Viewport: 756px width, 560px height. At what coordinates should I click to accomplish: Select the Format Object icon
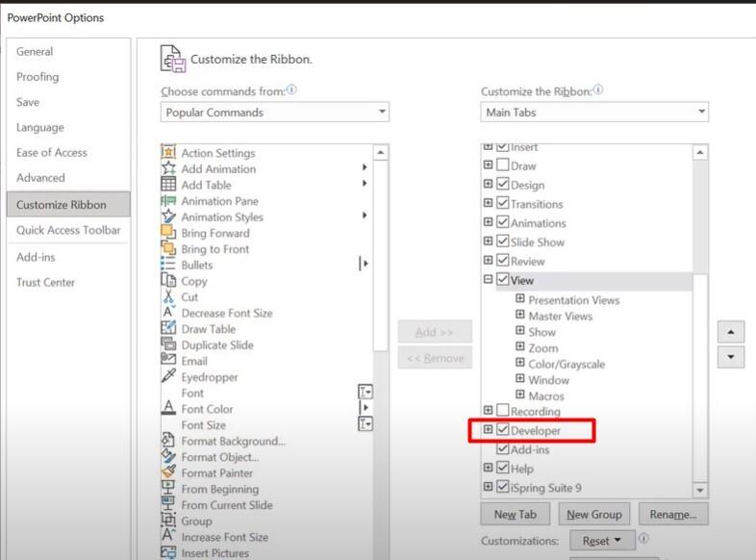tap(168, 455)
